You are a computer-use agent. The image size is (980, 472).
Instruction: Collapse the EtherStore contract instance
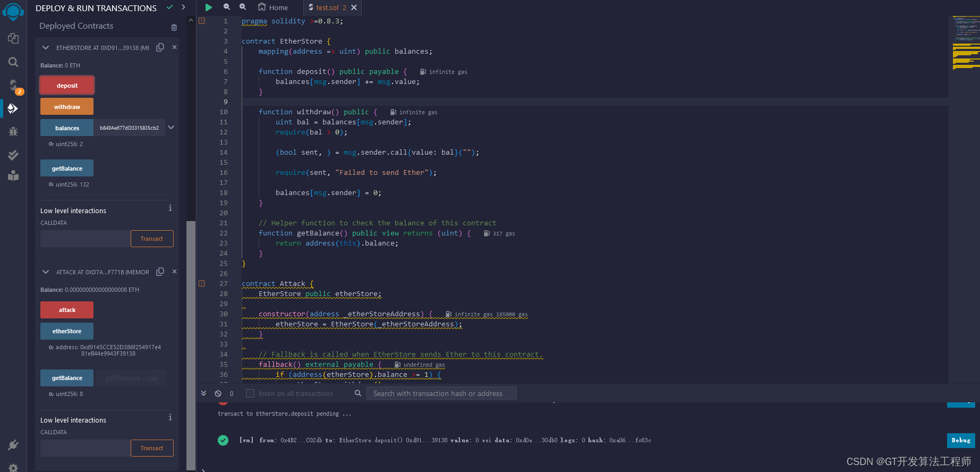point(46,47)
